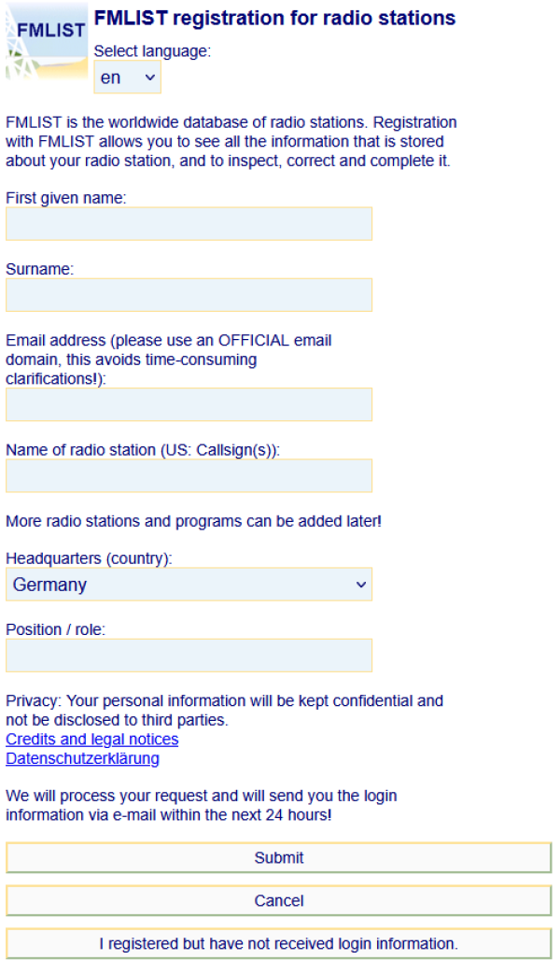Focus the First given name field
560x974 pixels.
(x=189, y=223)
